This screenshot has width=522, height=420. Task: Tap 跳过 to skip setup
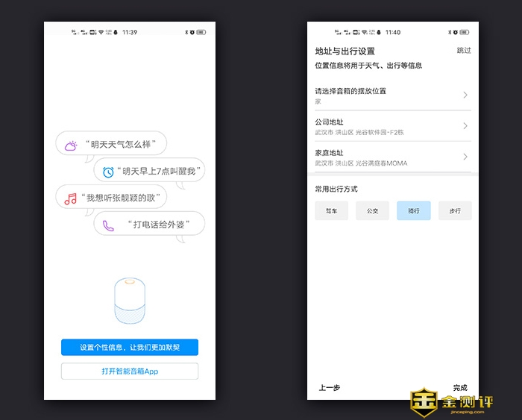463,51
